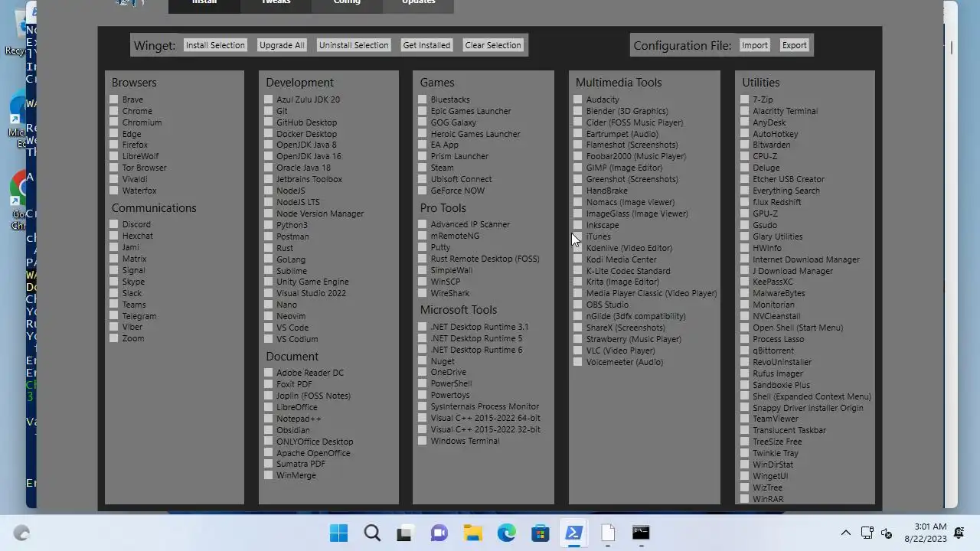The height and width of the screenshot is (551, 980).
Task: Click the Uninstall Selection button
Action: [354, 45]
